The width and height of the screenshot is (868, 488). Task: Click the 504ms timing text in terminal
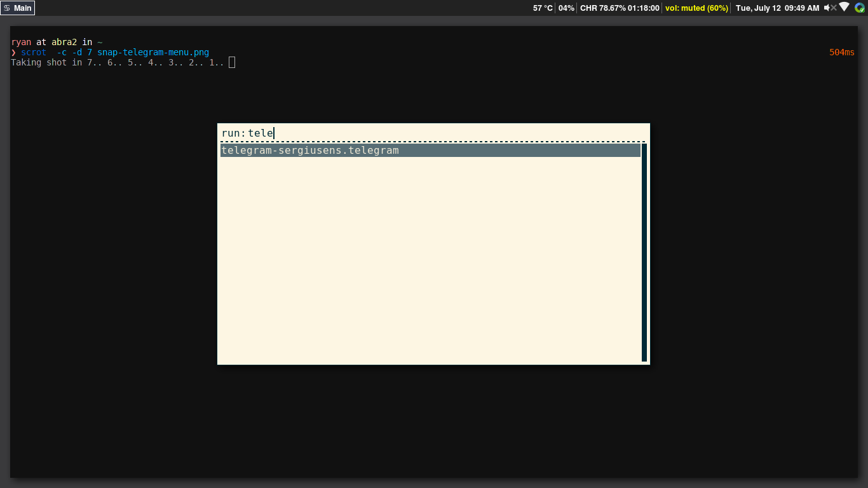click(x=842, y=52)
